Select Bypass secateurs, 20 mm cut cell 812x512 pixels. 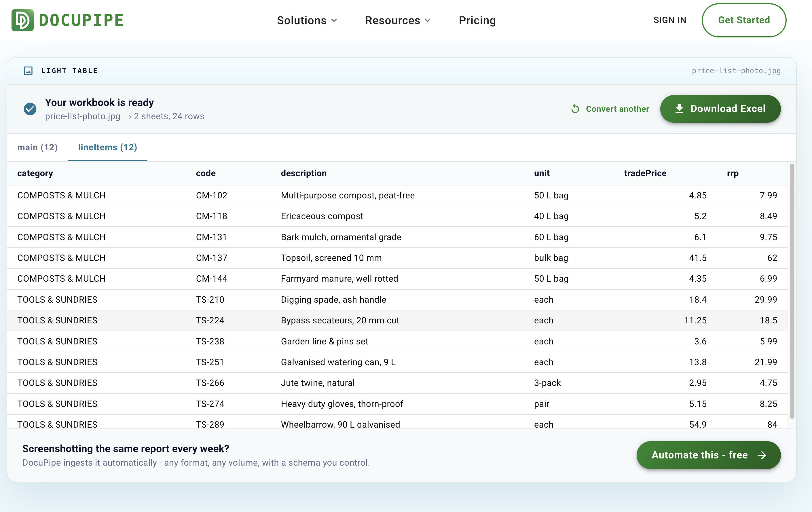[x=340, y=321]
